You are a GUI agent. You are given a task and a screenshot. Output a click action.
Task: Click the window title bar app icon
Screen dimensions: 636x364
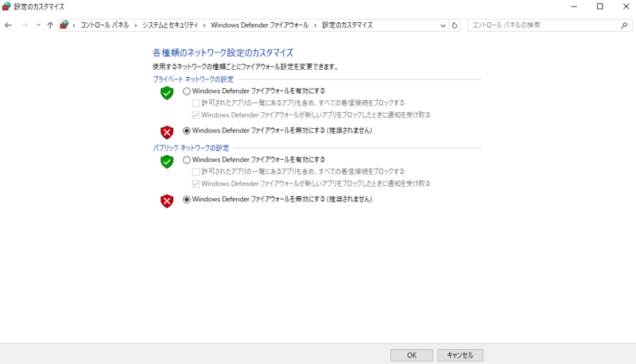coord(6,6)
